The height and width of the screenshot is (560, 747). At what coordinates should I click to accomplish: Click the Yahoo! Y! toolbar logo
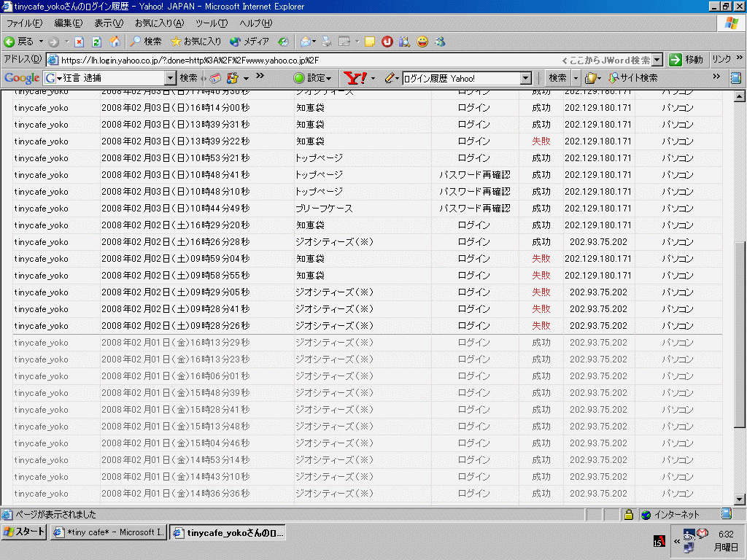355,78
